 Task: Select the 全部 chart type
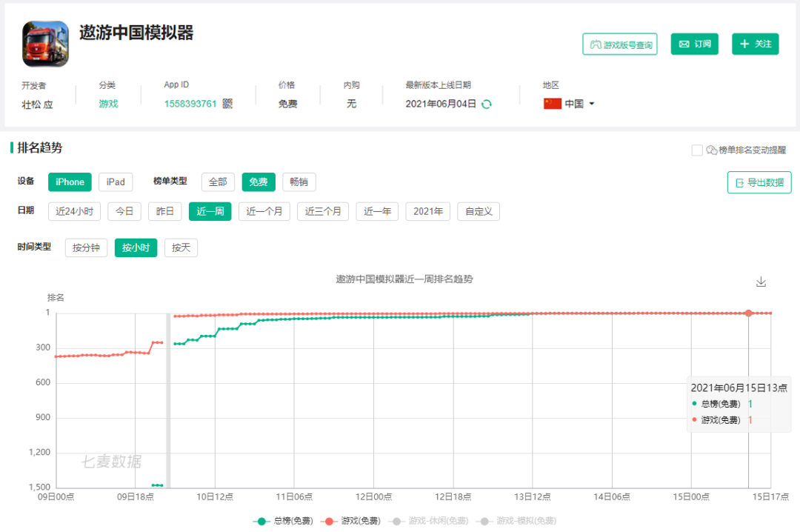coord(218,182)
